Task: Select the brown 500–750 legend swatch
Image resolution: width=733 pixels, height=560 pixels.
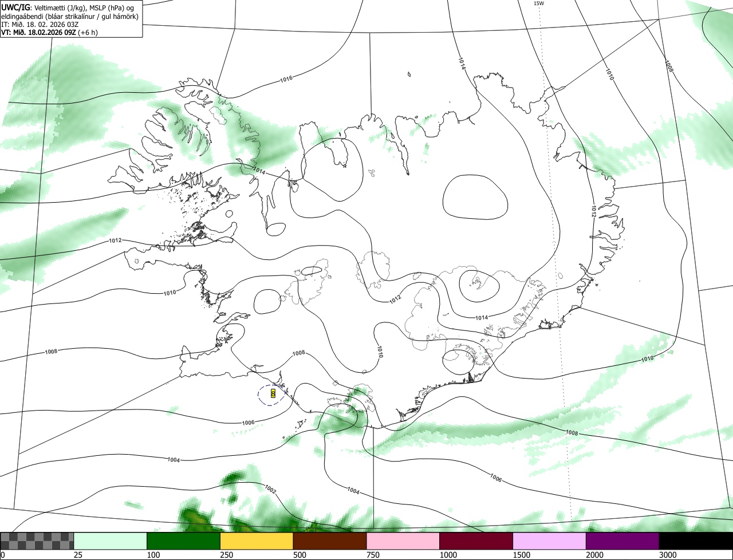Action: [x=330, y=541]
